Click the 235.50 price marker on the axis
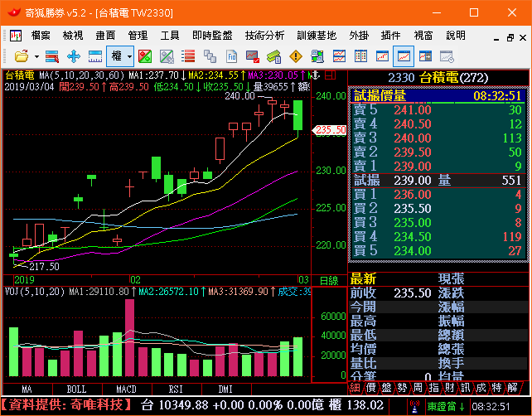This screenshot has width=532, height=416. tap(330, 130)
